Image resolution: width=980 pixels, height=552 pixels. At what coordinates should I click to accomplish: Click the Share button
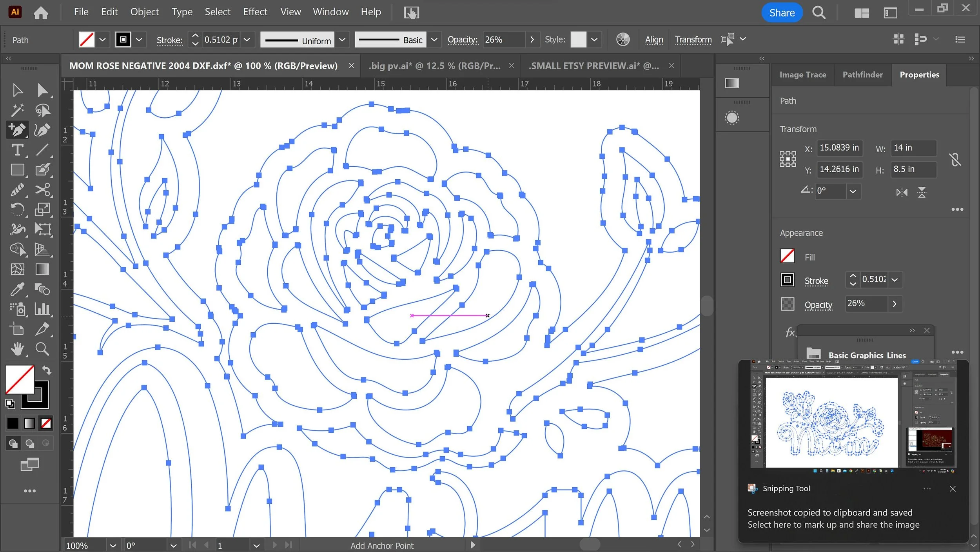(x=782, y=13)
